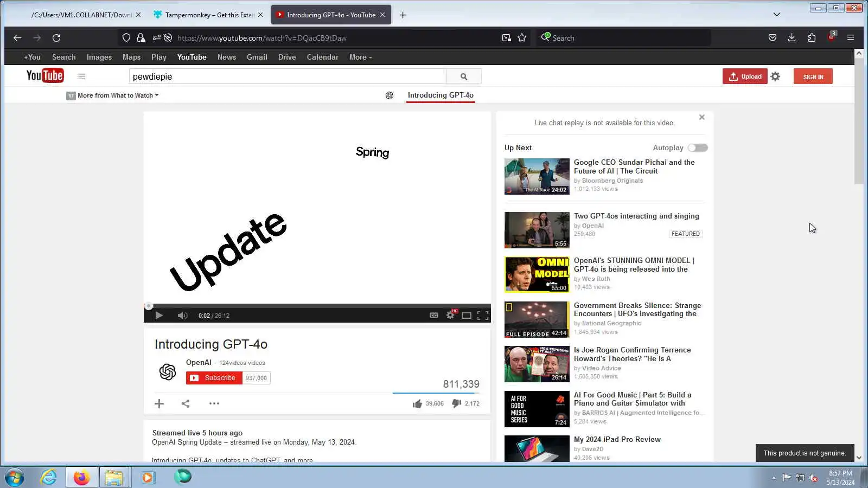Play the GPT-4o video

(159, 316)
